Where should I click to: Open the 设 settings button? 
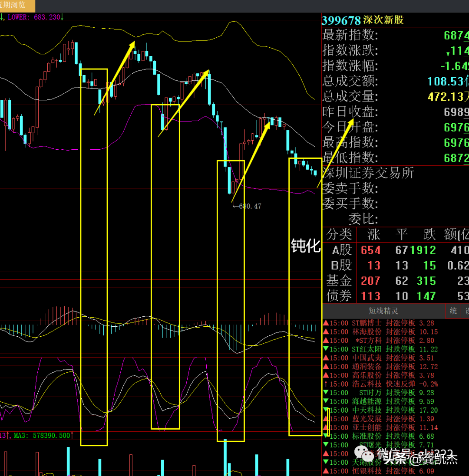466,311
